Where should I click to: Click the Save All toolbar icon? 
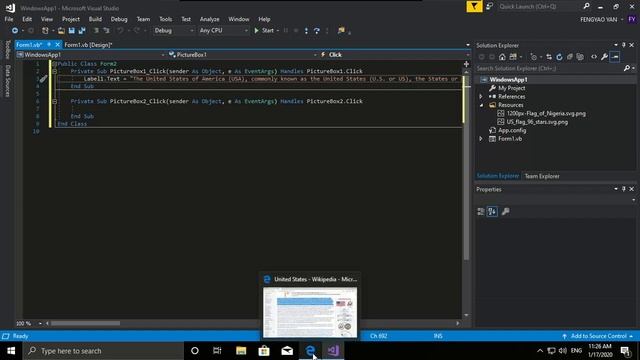point(82,31)
